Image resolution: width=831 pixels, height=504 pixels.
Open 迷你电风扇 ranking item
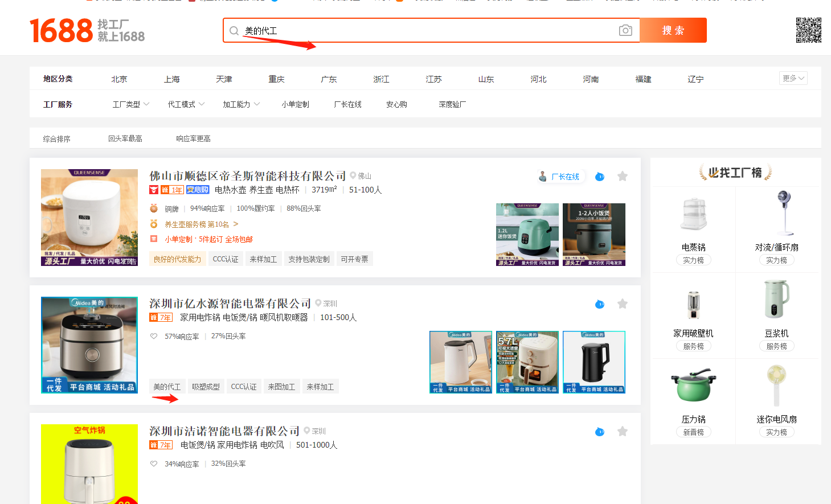[777, 401]
